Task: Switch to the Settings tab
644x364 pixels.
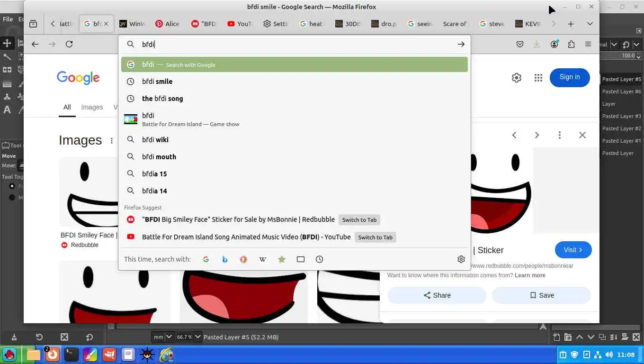Action: (x=276, y=24)
